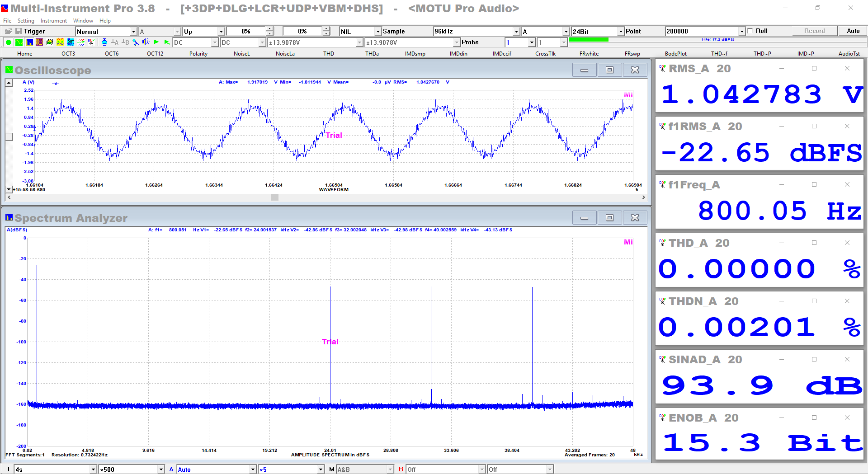
Task: Switch to the FRwhite tab
Action: 589,53
